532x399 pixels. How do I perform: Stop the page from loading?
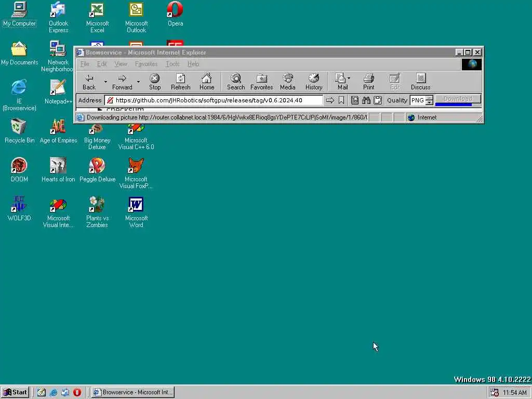155,82
